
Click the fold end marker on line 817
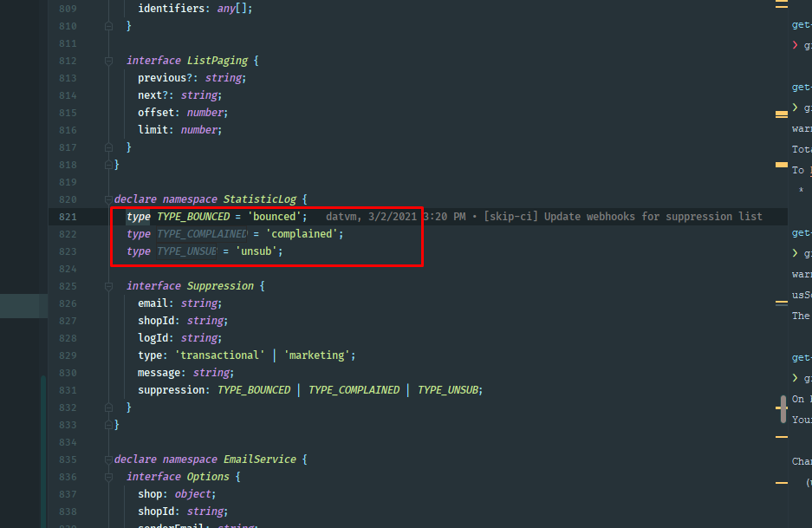pyautogui.click(x=109, y=147)
